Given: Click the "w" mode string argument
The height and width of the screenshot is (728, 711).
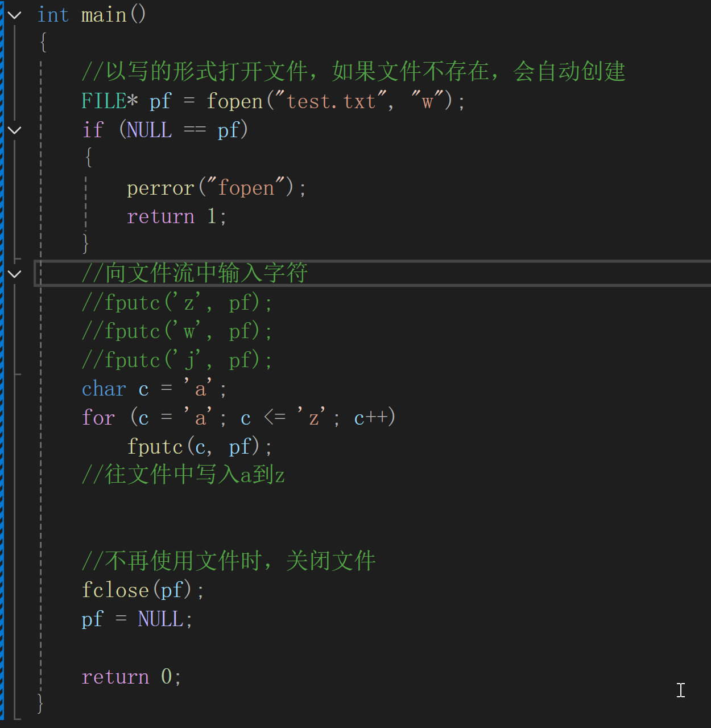Looking at the screenshot, I should coord(427,101).
